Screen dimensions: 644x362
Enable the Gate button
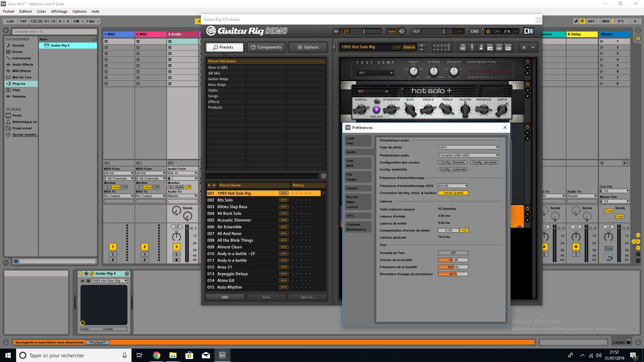coord(392,31)
